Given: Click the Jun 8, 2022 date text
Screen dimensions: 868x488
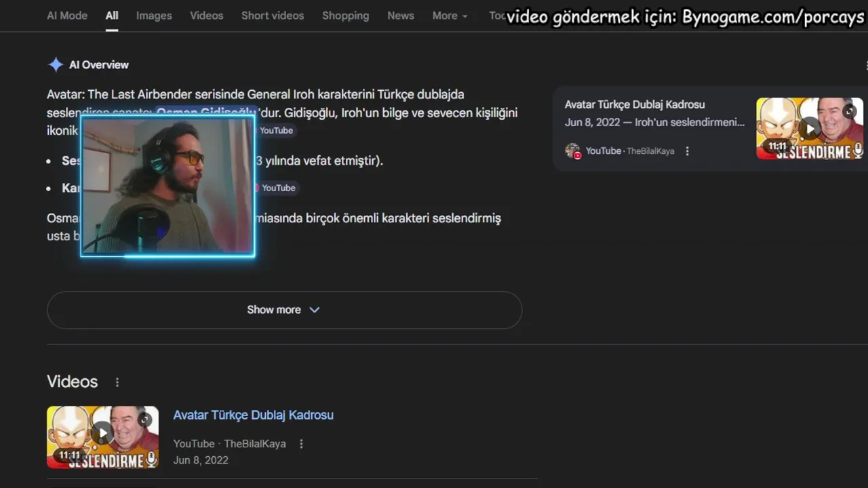Looking at the screenshot, I should [201, 460].
